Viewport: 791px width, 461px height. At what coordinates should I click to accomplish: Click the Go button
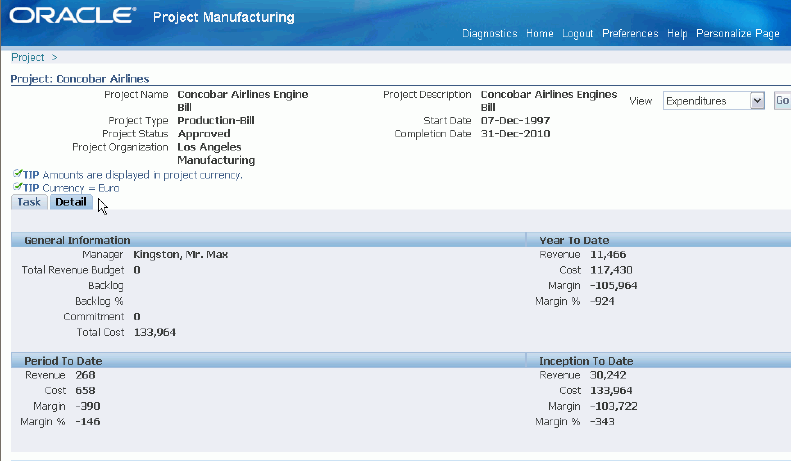(782, 101)
